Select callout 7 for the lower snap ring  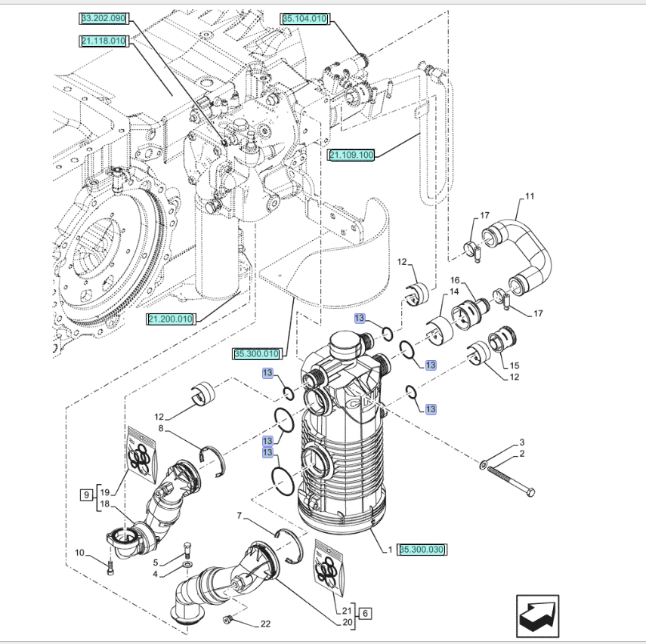(239, 516)
